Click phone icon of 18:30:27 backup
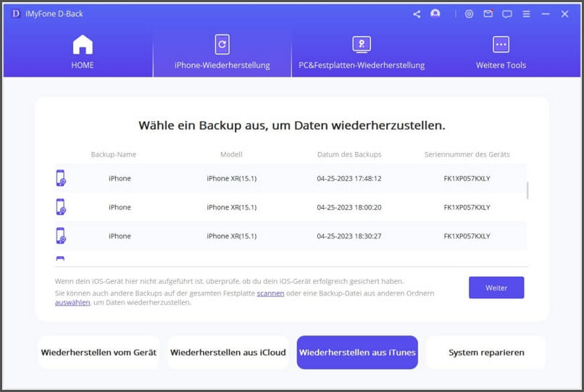The height and width of the screenshot is (392, 584). click(61, 235)
